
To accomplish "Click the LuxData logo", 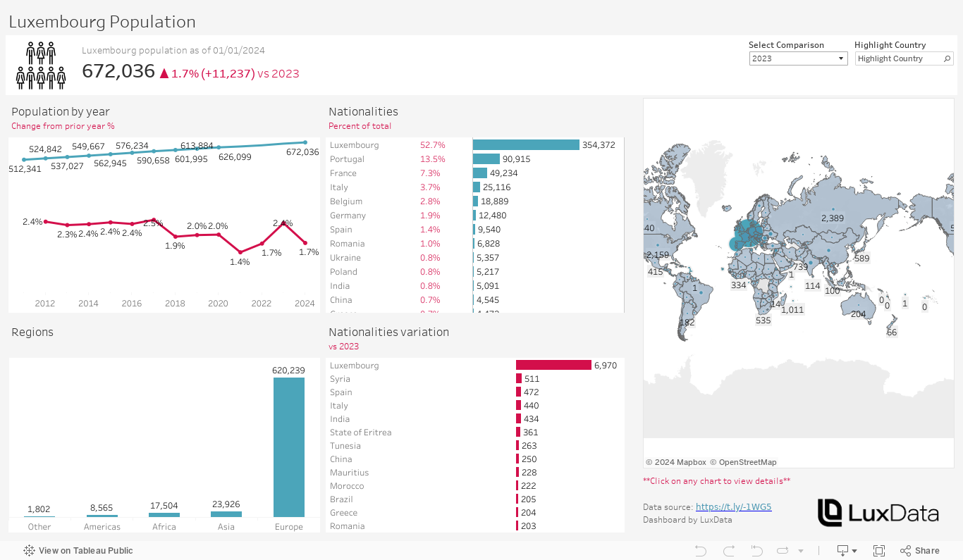I will [x=878, y=513].
